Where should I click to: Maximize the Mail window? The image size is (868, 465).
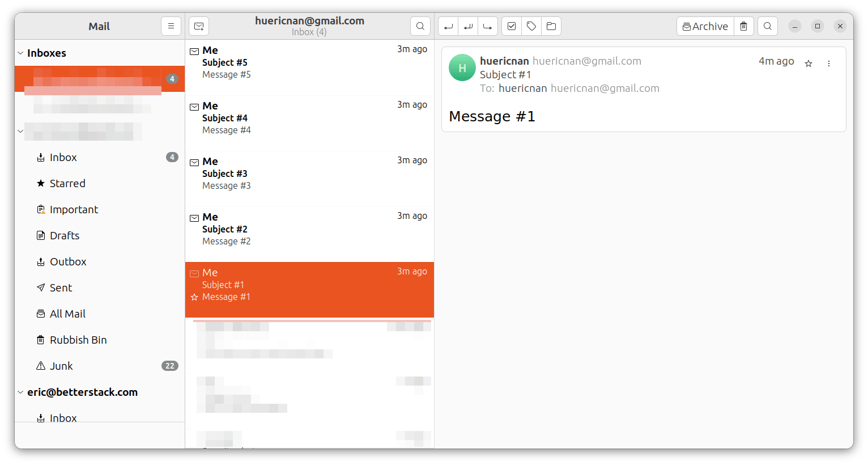[818, 26]
